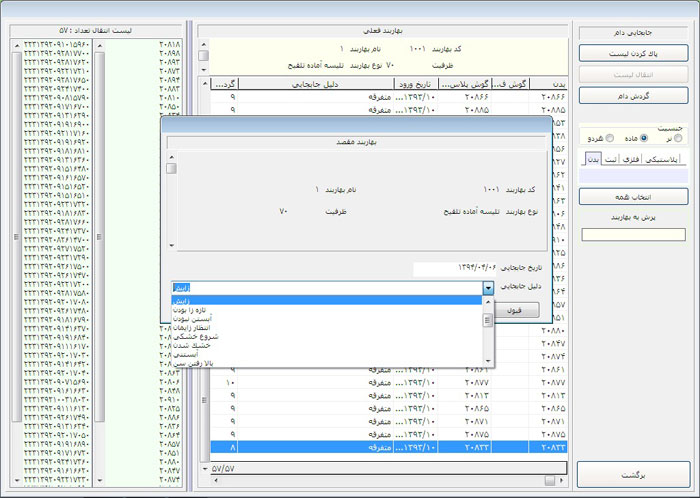This screenshot has height=498, width=700.
Task: Switch to the 'ثبت' tab
Action: pos(611,160)
